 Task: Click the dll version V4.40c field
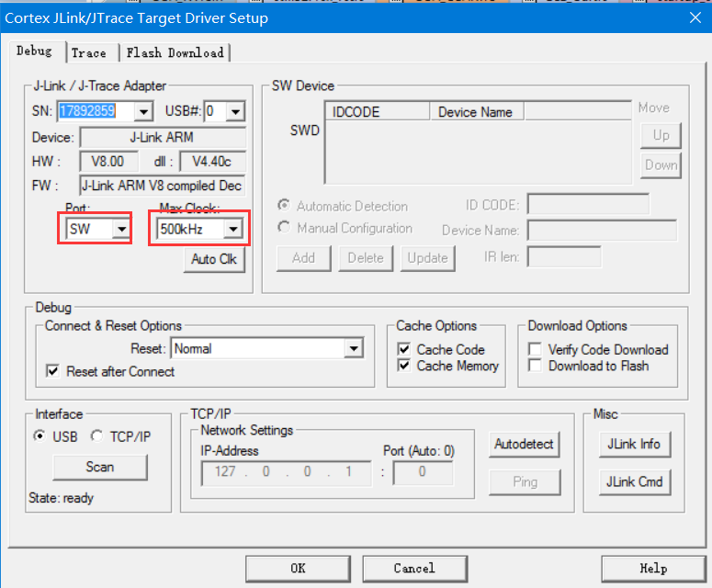tap(213, 162)
